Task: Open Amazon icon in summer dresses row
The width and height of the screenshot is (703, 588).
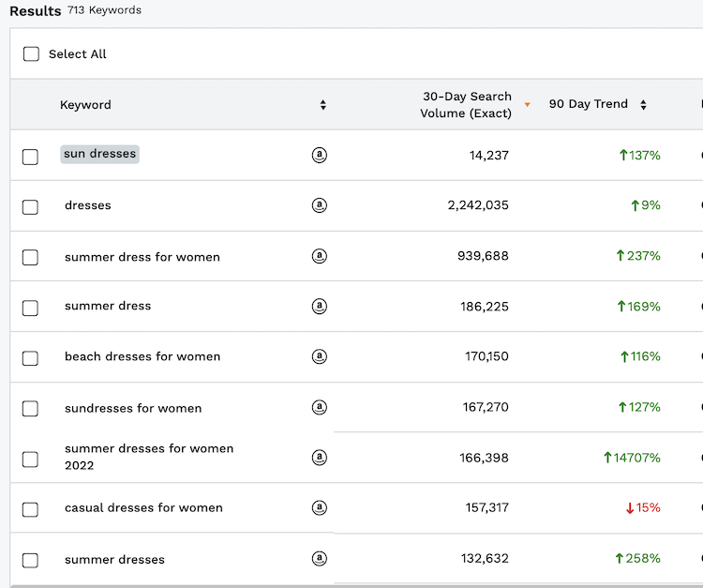Action: [x=320, y=559]
